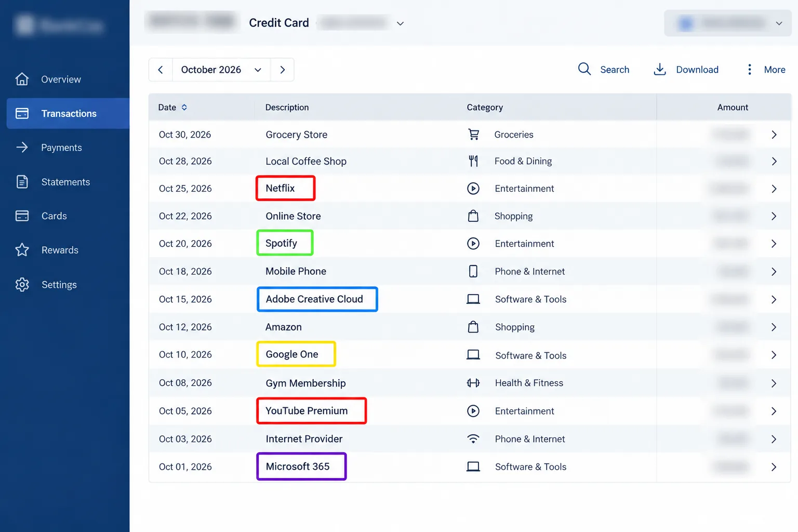Select the Google One transaction description
This screenshot has height=532, width=798.
(292, 354)
